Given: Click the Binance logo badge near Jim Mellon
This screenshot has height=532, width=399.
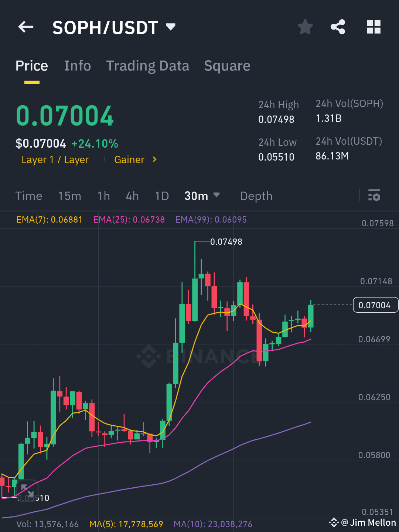Looking at the screenshot, I should [x=334, y=522].
